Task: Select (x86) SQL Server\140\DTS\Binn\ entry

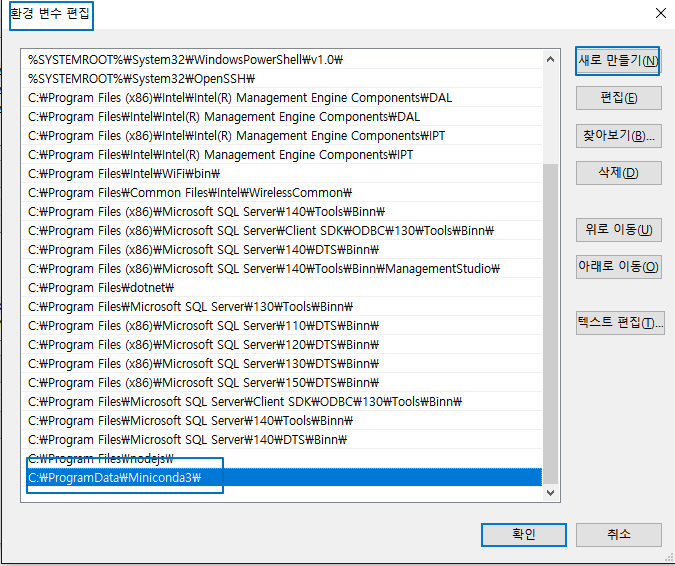Action: 282,250
